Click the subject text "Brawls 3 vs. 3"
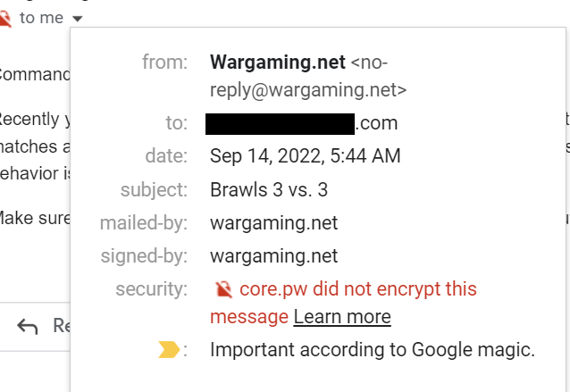This screenshot has width=570, height=392. pyautogui.click(x=268, y=189)
